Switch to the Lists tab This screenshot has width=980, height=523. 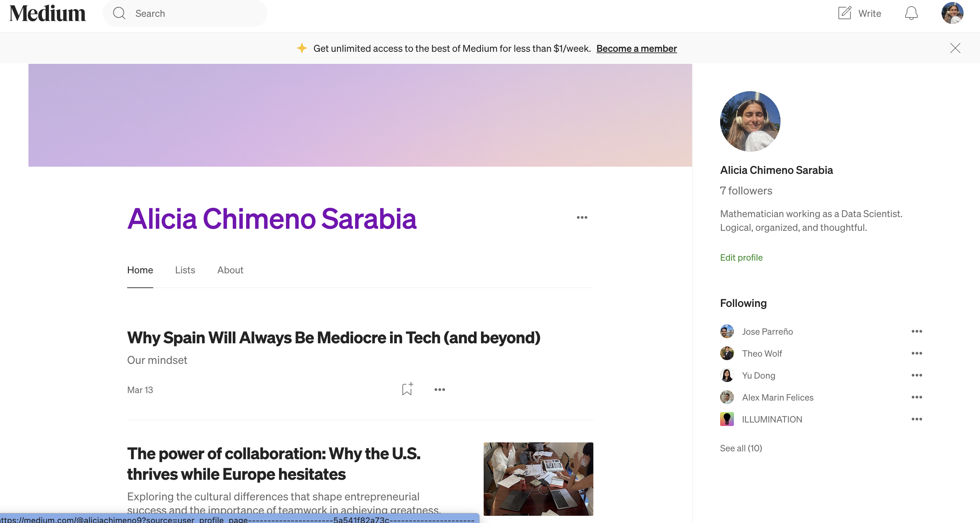185,270
